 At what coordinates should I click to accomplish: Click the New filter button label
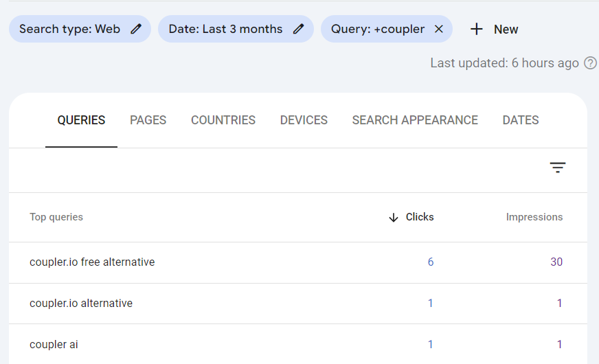tap(506, 30)
